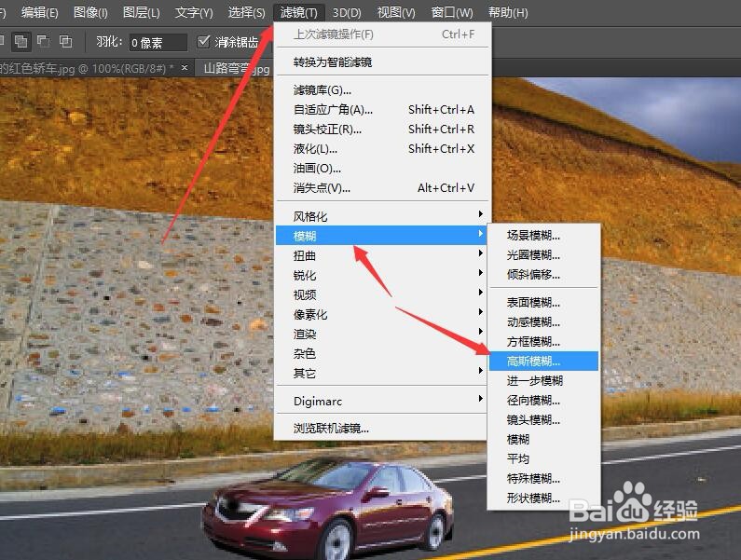Close the open 滤镜(T) menu
This screenshot has height=560, width=741.
click(x=298, y=12)
